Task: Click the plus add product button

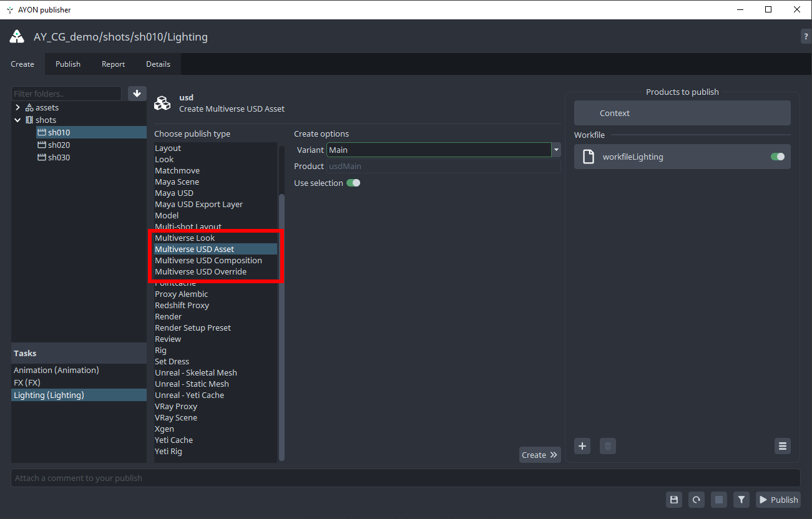Action: (x=582, y=446)
